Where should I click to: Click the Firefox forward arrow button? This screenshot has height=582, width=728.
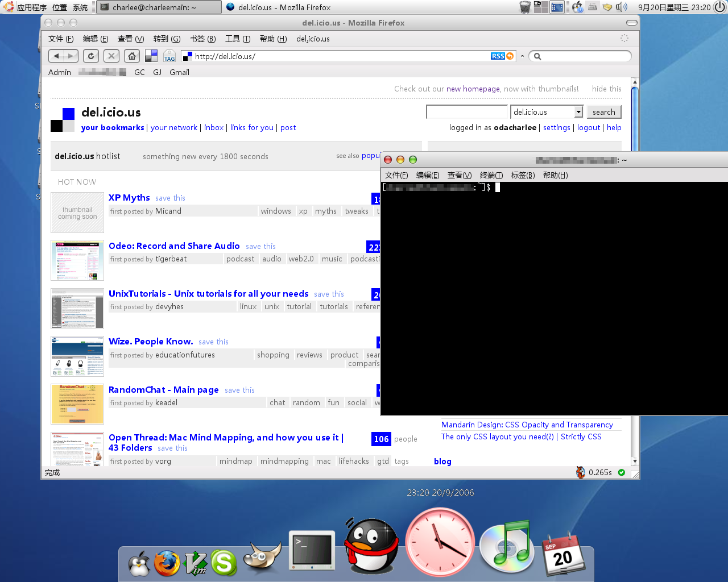pos(71,56)
